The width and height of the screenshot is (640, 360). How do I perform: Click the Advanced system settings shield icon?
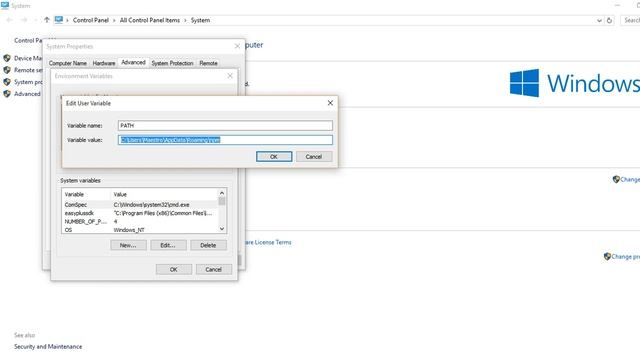[x=7, y=93]
